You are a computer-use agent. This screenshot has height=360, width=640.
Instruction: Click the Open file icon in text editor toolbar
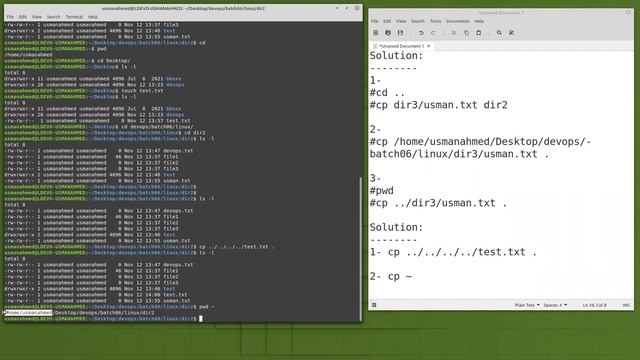coord(388,33)
